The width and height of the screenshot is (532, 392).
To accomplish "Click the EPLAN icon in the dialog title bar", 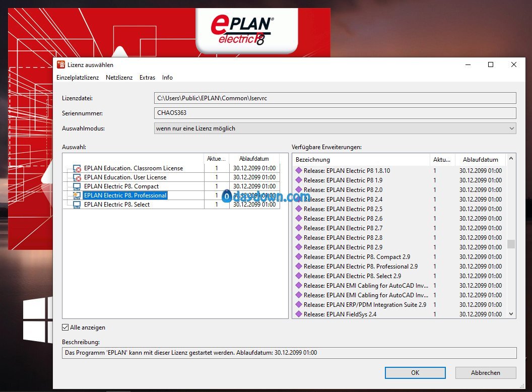I will pyautogui.click(x=61, y=64).
